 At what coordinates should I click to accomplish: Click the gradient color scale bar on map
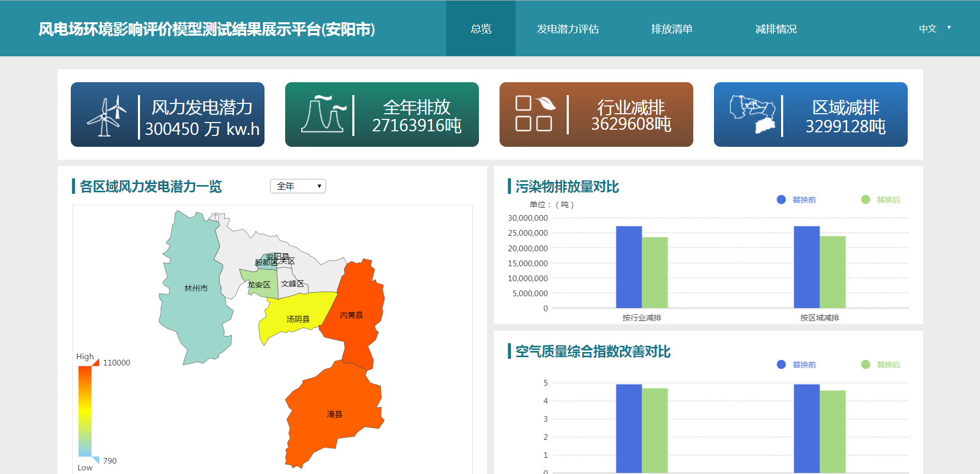click(x=85, y=411)
